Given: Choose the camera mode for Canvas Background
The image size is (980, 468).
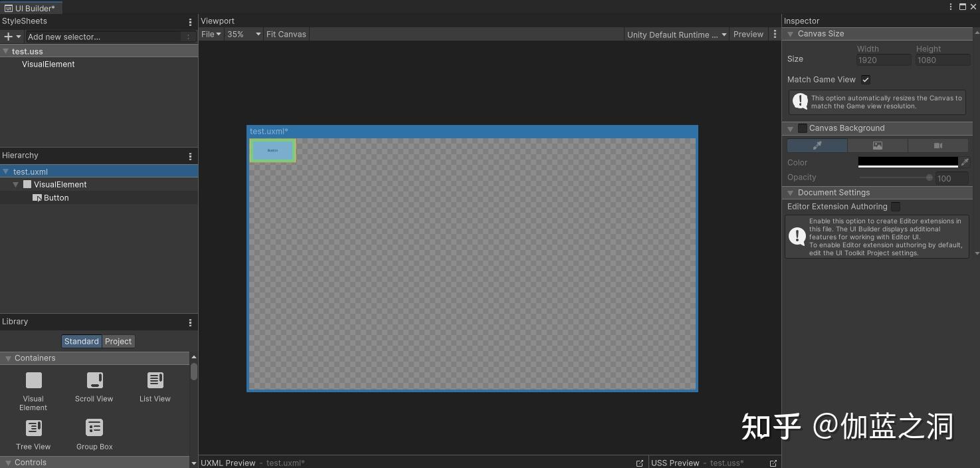Looking at the screenshot, I should (937, 145).
